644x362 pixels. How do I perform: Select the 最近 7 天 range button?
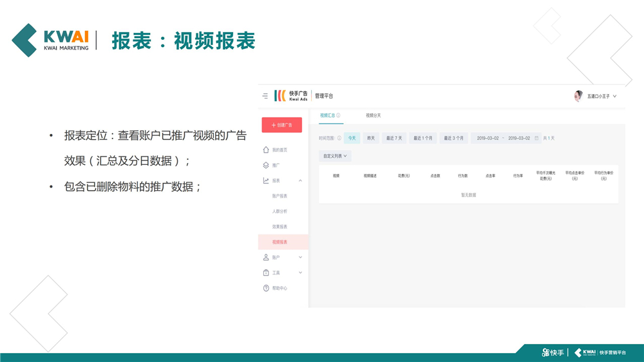(x=394, y=138)
